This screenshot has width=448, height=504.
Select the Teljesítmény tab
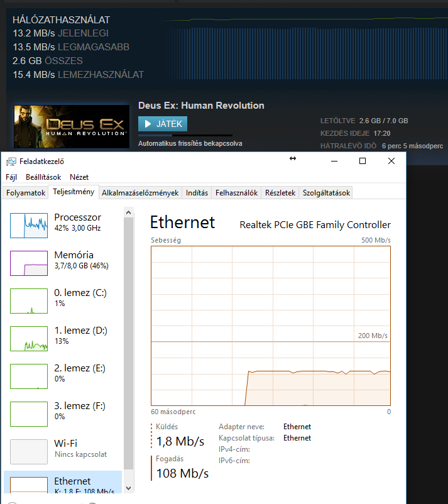[x=74, y=192]
